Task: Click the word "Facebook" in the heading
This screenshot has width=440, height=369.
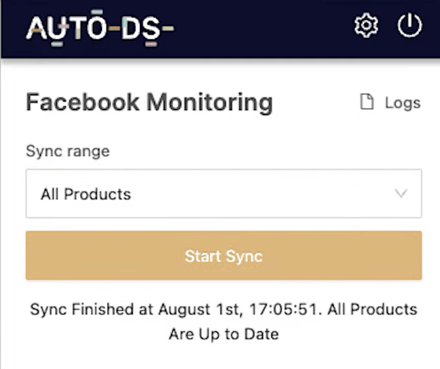Action: pyautogui.click(x=83, y=102)
